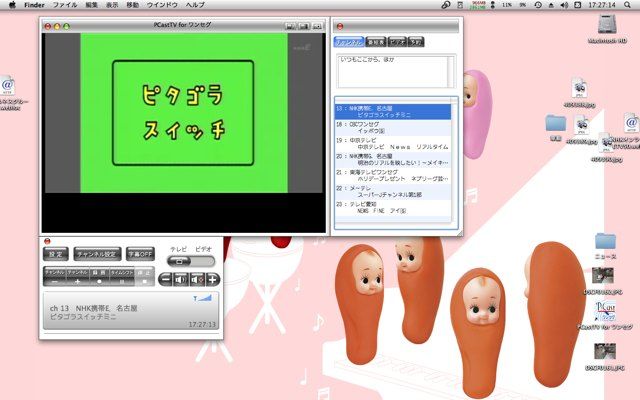Image resolution: width=640 pixels, height=400 pixels.
Task: Click the speaker sound icon button
Action: [180, 280]
